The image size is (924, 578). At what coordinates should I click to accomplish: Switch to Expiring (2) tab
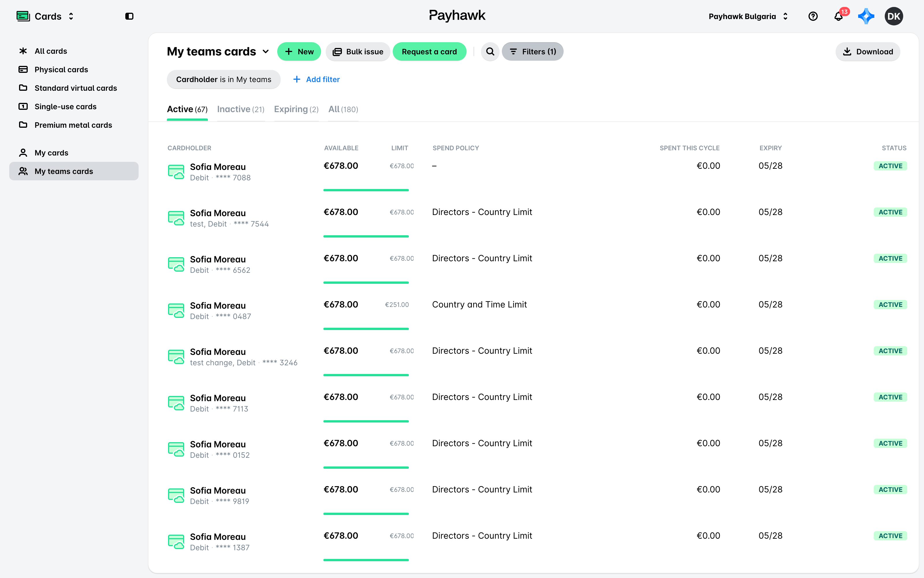[x=296, y=110]
